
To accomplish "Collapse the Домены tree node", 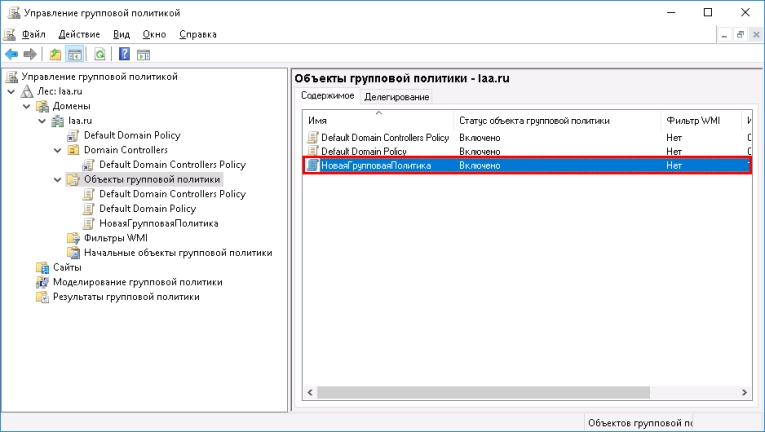I will click(x=28, y=106).
